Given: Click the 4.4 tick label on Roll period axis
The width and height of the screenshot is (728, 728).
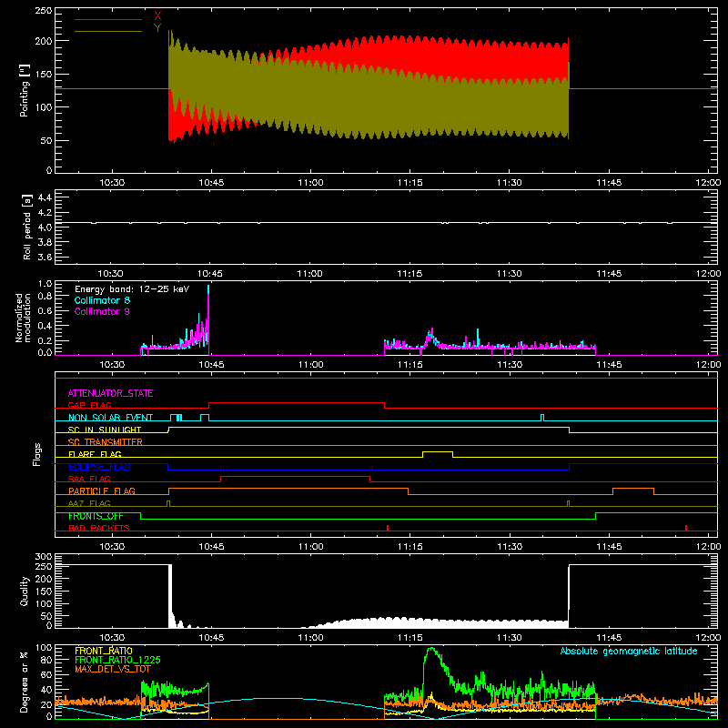Looking at the screenshot, I should (x=44, y=197).
